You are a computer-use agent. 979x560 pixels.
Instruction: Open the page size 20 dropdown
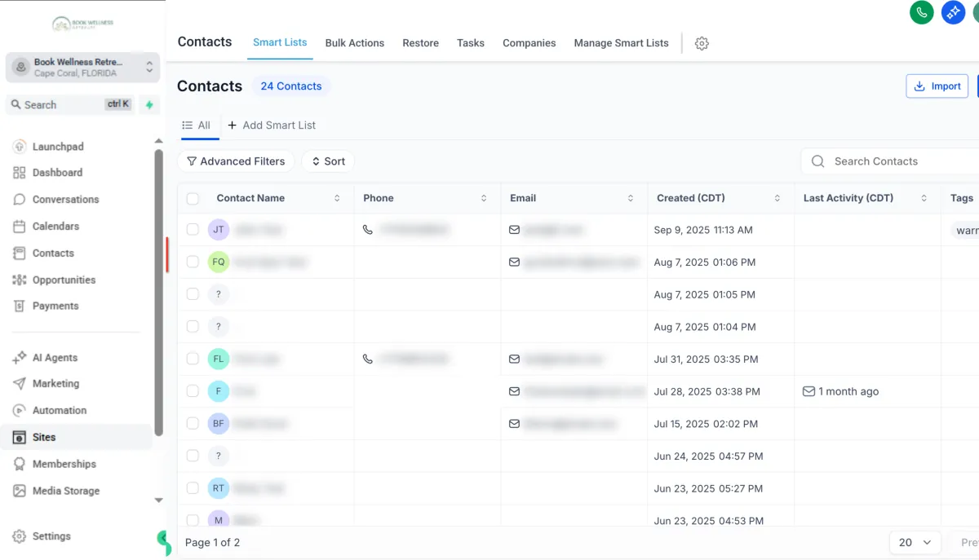915,542
